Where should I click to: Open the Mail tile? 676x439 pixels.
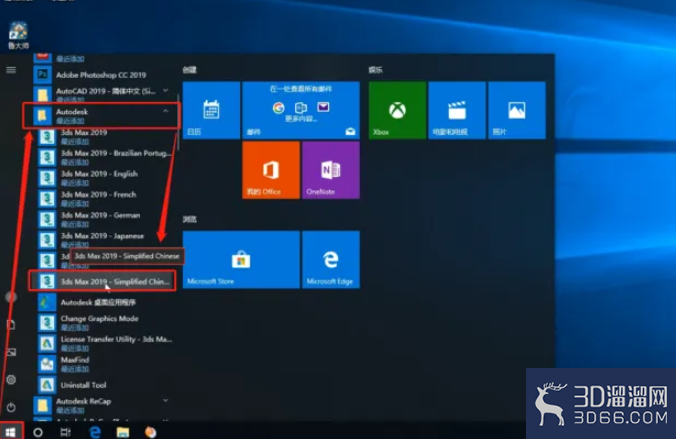[x=301, y=110]
